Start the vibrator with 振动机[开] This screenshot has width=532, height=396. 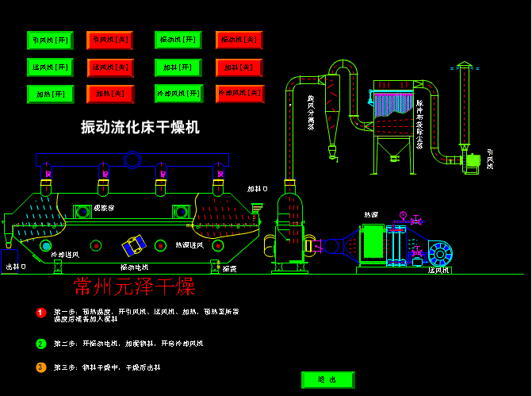pos(178,40)
